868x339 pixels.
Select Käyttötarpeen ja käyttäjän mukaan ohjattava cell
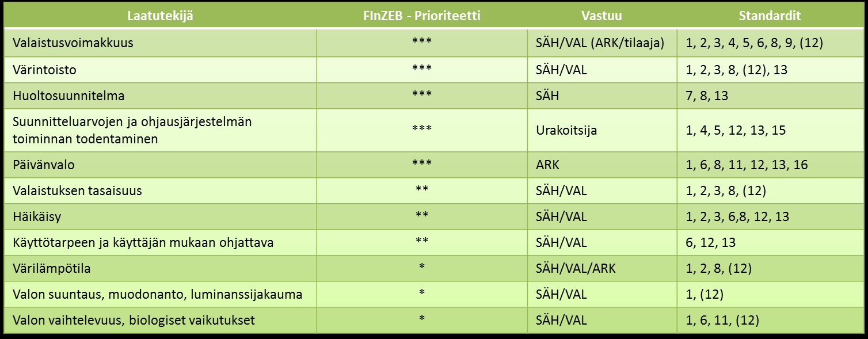click(160, 242)
